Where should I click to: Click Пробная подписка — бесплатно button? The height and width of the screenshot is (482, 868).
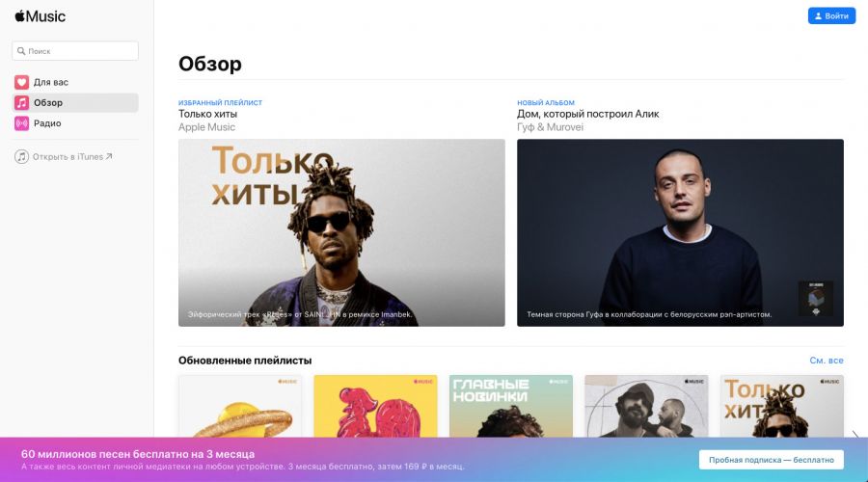[x=772, y=460]
